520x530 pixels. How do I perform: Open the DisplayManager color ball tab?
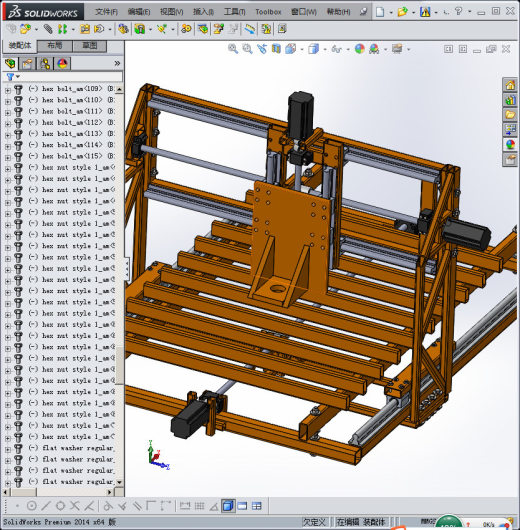click(62, 64)
